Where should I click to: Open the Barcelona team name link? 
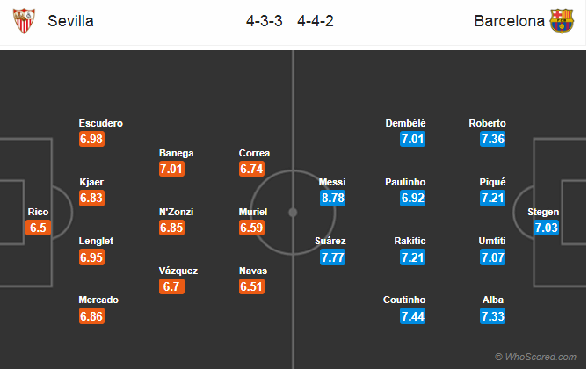click(x=510, y=21)
